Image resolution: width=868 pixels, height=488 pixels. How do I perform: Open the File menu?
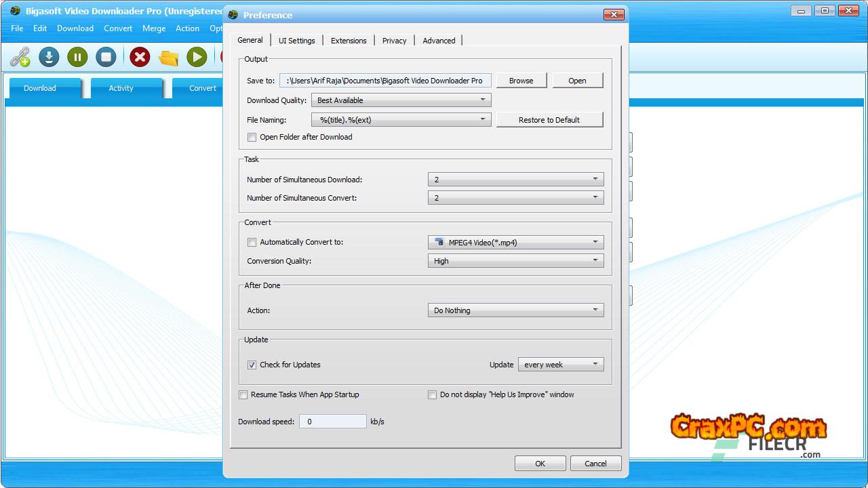pyautogui.click(x=17, y=28)
